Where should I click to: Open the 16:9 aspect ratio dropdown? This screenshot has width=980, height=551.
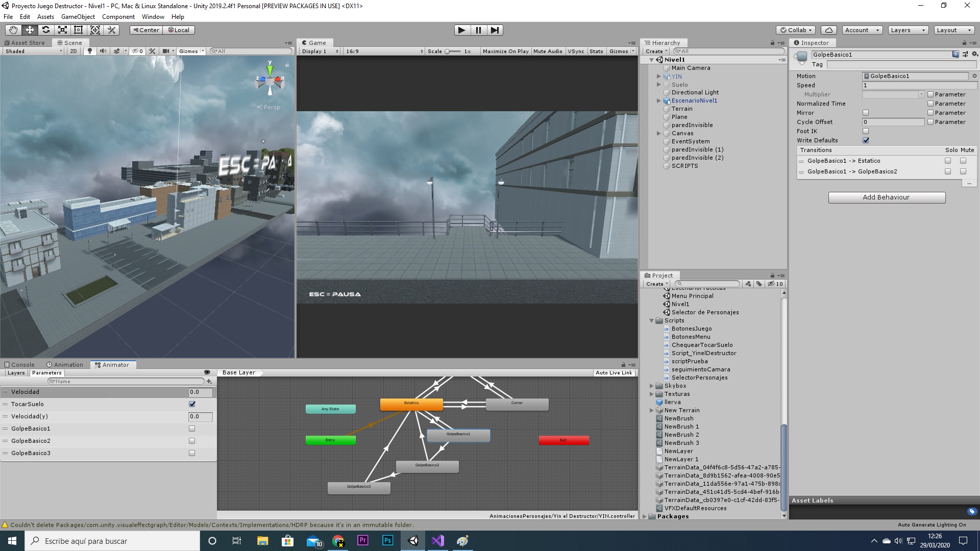coord(384,51)
